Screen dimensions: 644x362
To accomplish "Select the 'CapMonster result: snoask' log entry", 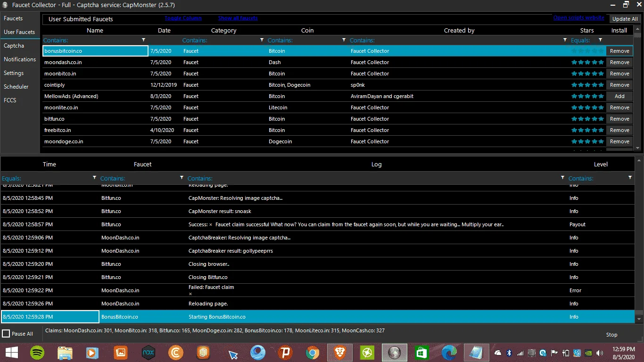I will click(x=318, y=211).
